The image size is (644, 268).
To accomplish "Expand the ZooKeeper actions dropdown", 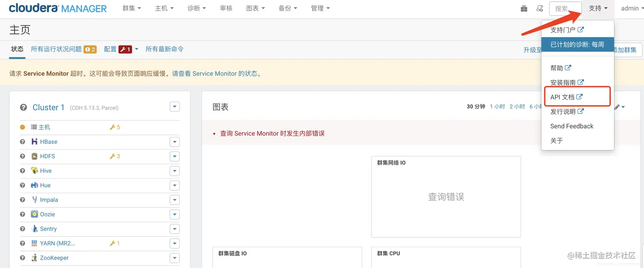I will [175, 258].
